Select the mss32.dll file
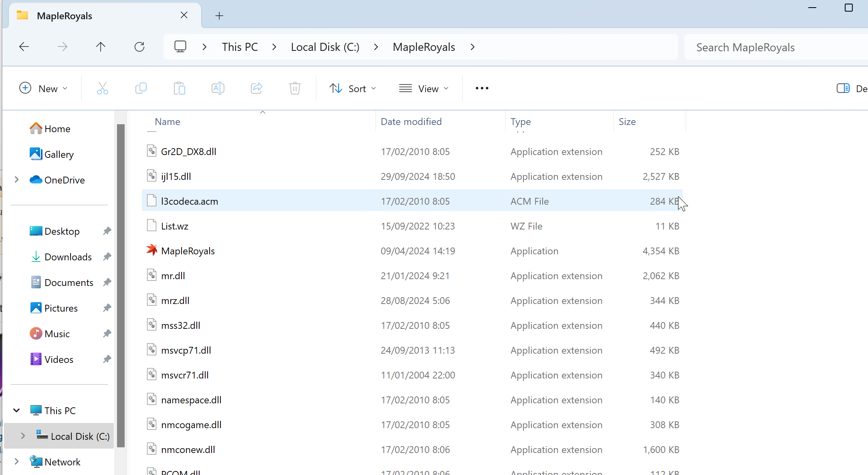The height and width of the screenshot is (475, 868). [x=412, y=325]
